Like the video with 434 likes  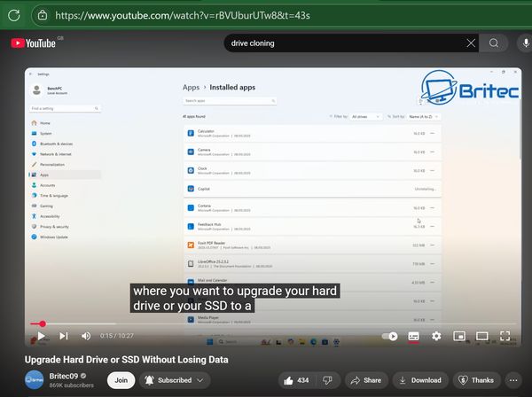click(x=296, y=380)
